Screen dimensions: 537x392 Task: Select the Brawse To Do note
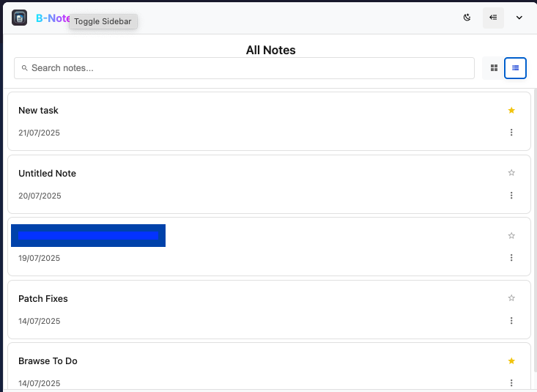click(48, 361)
